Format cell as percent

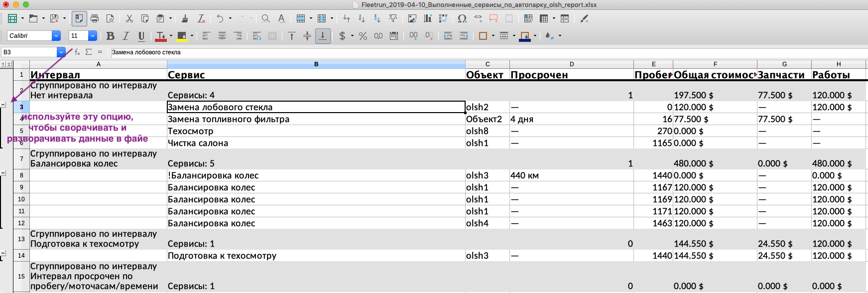[363, 36]
